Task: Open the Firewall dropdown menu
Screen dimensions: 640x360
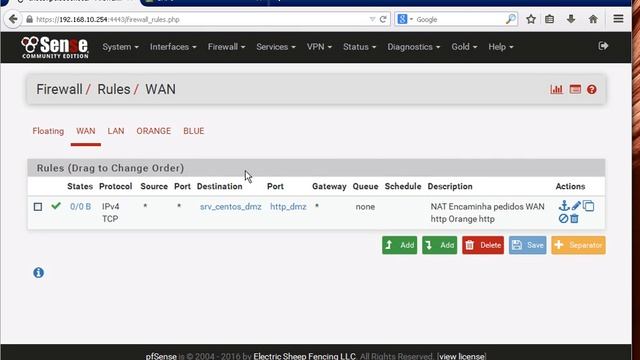Action: point(227,47)
